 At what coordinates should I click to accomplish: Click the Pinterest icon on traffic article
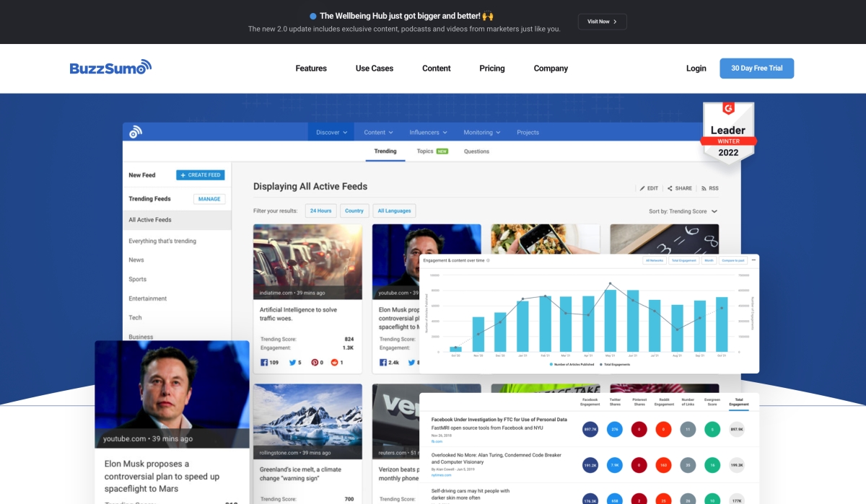(x=315, y=362)
